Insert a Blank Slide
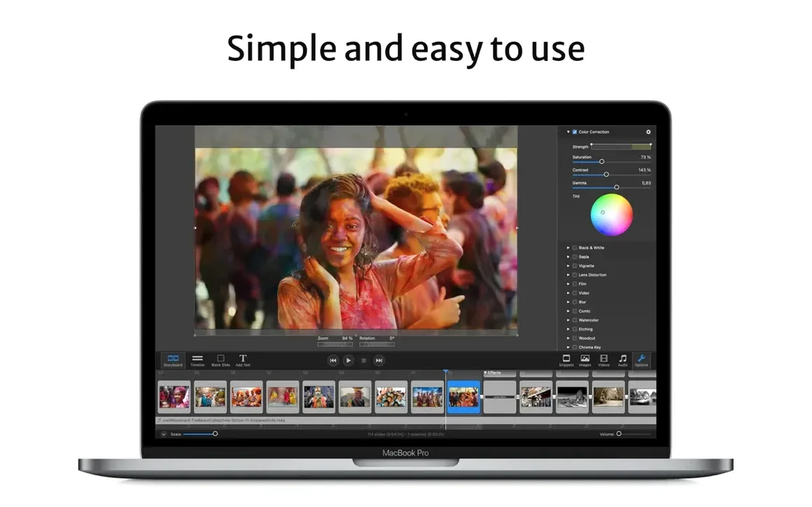The image size is (812, 507). pos(220,361)
